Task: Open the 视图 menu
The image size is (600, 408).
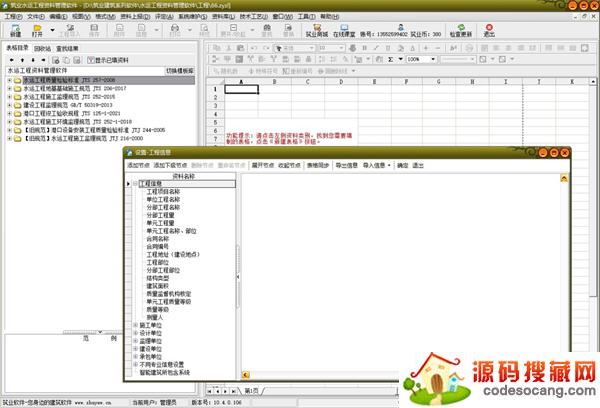Action: (x=81, y=16)
